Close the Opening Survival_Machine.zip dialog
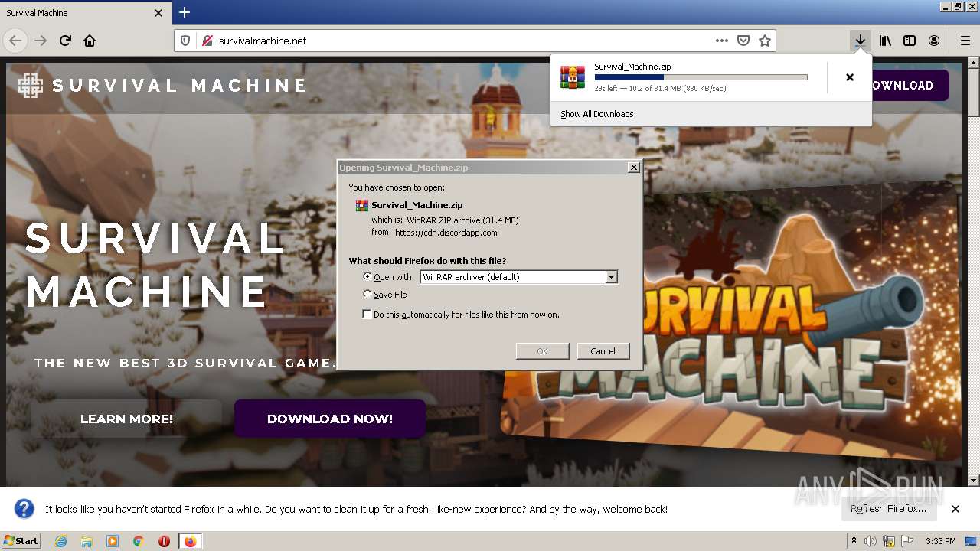The image size is (980, 551). (x=633, y=167)
